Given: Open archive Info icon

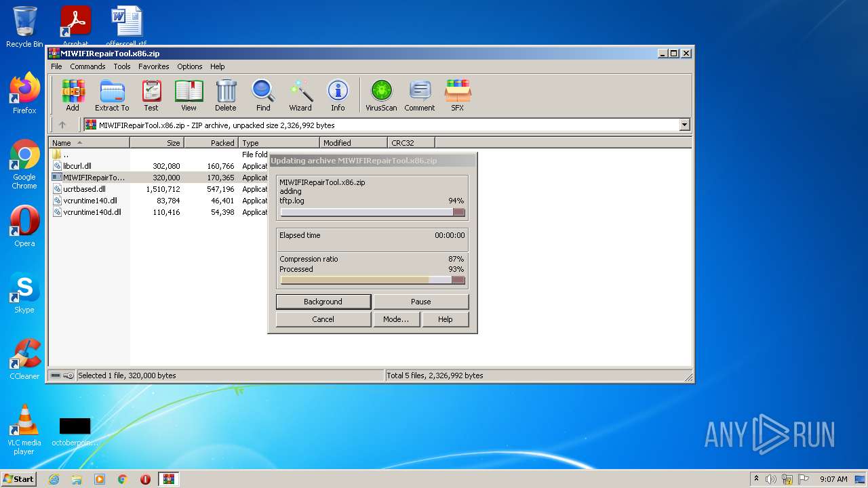Looking at the screenshot, I should point(338,95).
